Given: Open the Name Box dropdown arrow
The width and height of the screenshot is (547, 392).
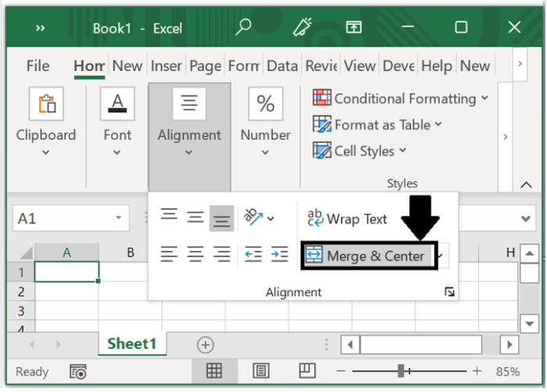Looking at the screenshot, I should (118, 219).
